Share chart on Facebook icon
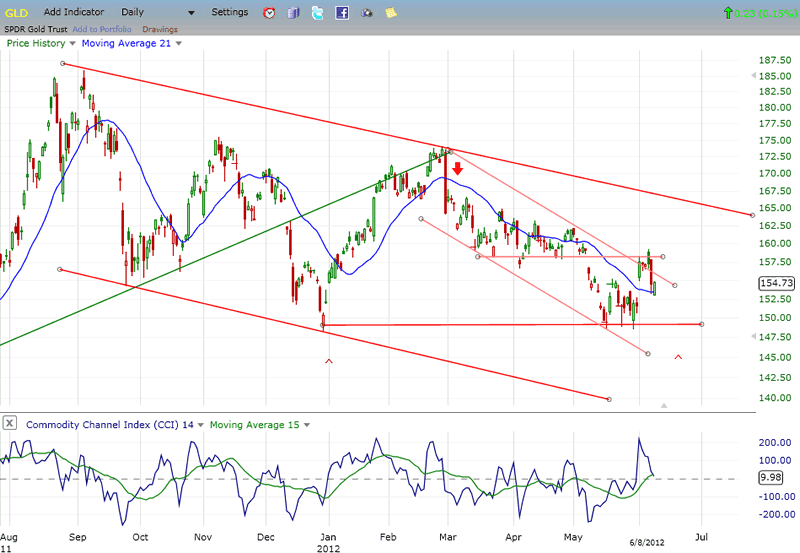This screenshot has width=800, height=553. (342, 13)
